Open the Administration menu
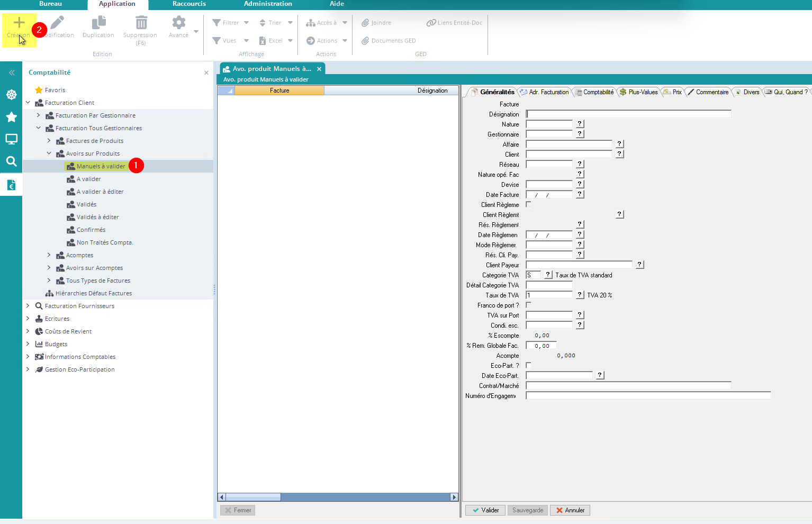The width and height of the screenshot is (812, 524). coord(268,4)
